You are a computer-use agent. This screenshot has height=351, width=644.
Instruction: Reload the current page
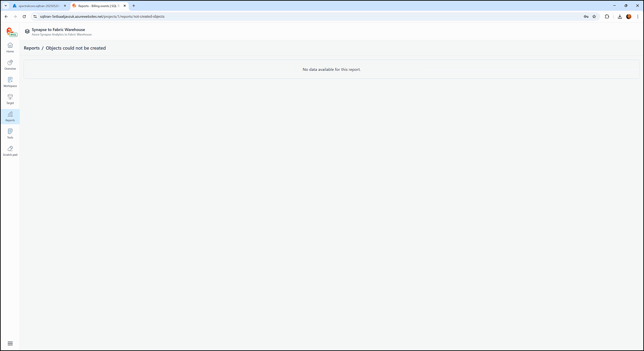pyautogui.click(x=24, y=16)
